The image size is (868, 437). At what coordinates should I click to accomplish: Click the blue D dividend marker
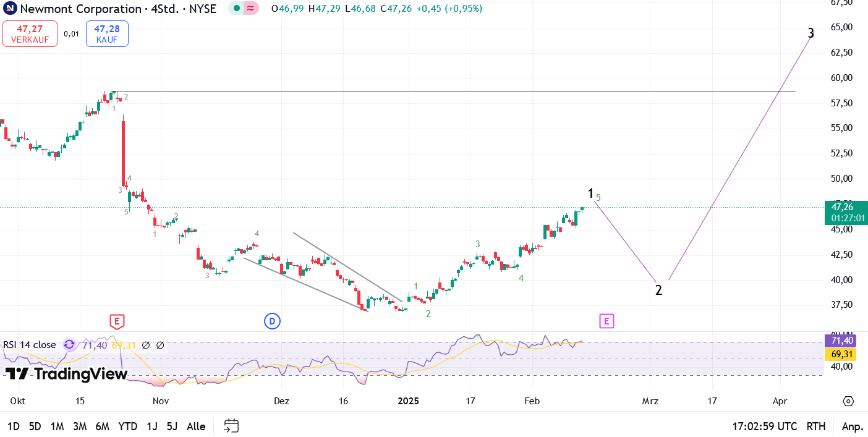coord(271,321)
